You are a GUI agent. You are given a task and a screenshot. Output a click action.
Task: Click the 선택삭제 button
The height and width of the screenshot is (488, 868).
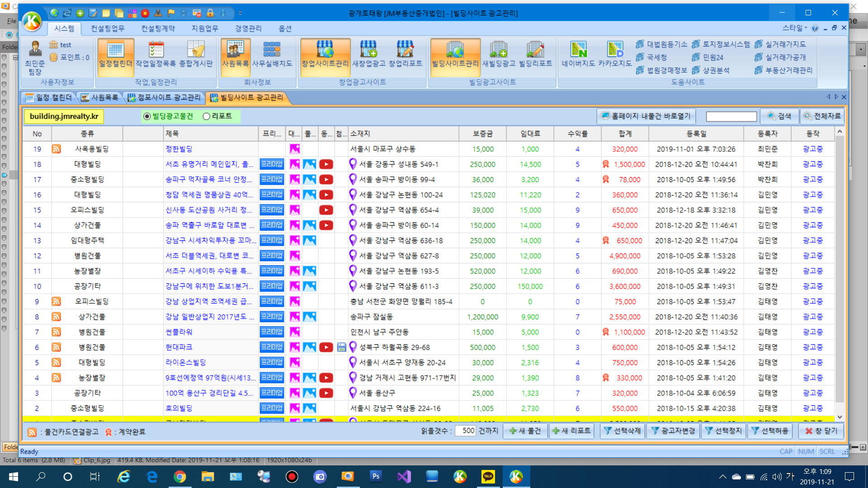tap(622, 431)
